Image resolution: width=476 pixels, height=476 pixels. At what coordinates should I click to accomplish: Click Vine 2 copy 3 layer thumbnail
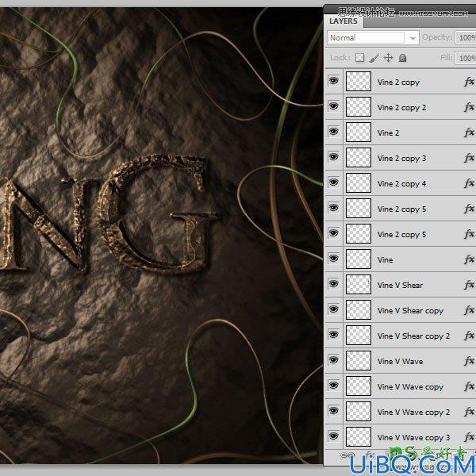point(359,158)
